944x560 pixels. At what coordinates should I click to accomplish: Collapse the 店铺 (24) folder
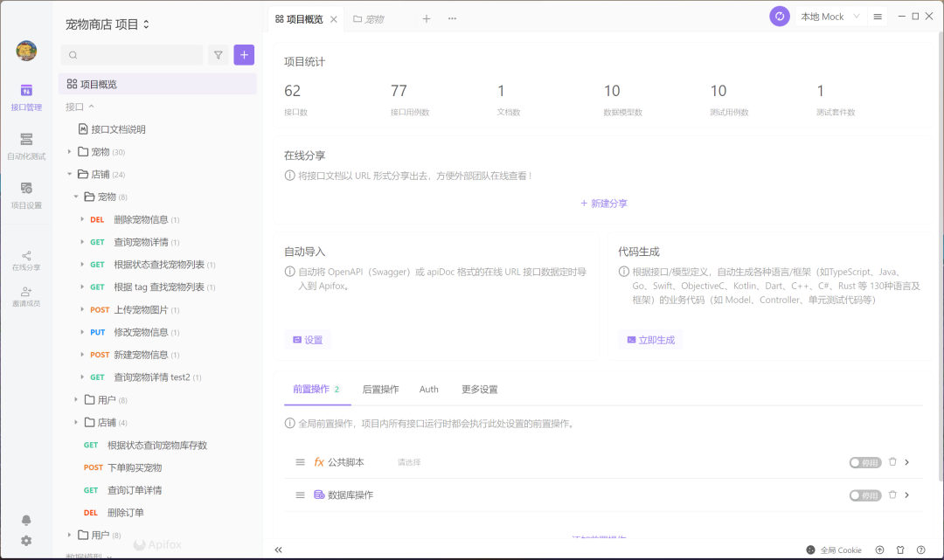(69, 175)
